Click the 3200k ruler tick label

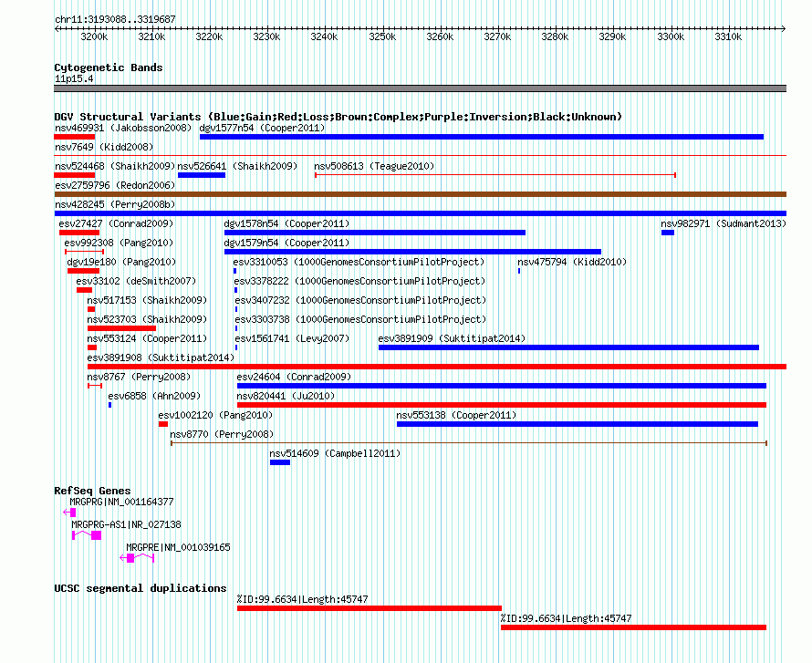(x=94, y=36)
